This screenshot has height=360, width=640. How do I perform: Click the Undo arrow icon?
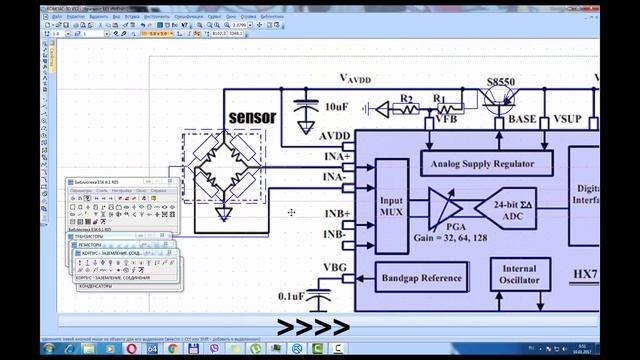[143, 25]
